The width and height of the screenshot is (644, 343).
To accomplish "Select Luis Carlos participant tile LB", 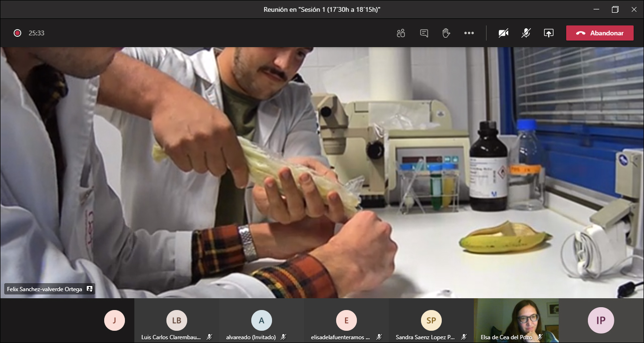I will coord(177,321).
